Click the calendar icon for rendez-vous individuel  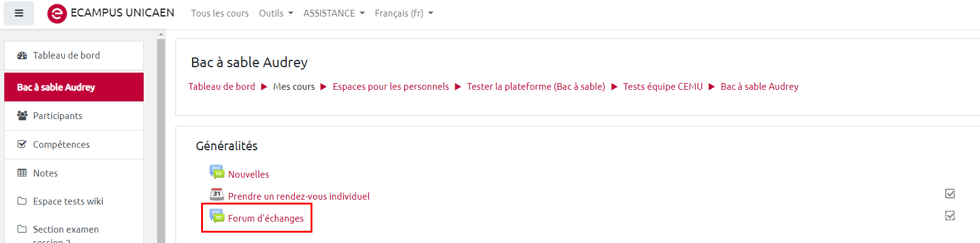217,194
